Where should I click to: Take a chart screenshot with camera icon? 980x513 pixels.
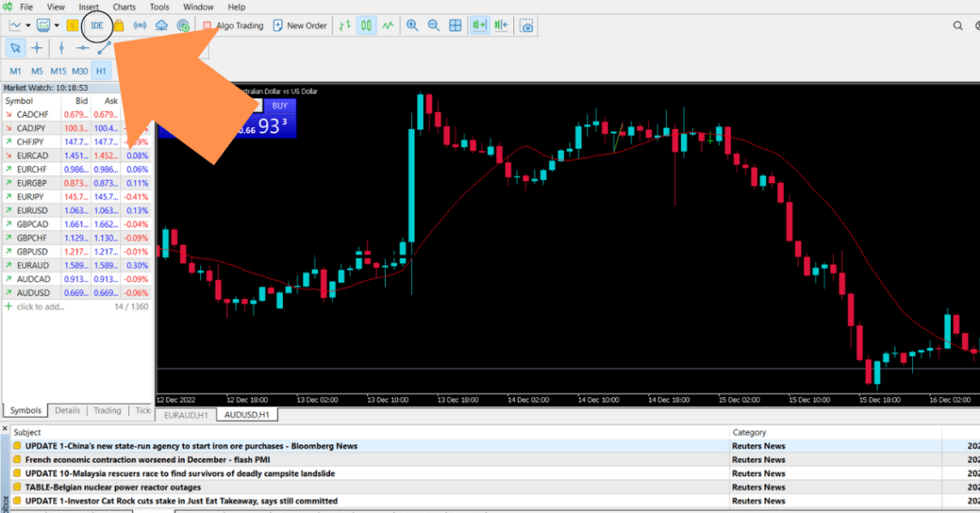point(526,26)
